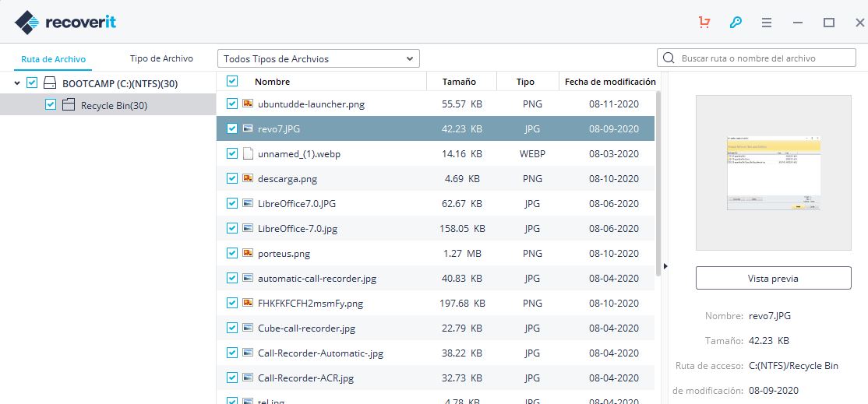Open the Todos Tipos de Archivos dropdown
The image size is (868, 404).
point(318,58)
